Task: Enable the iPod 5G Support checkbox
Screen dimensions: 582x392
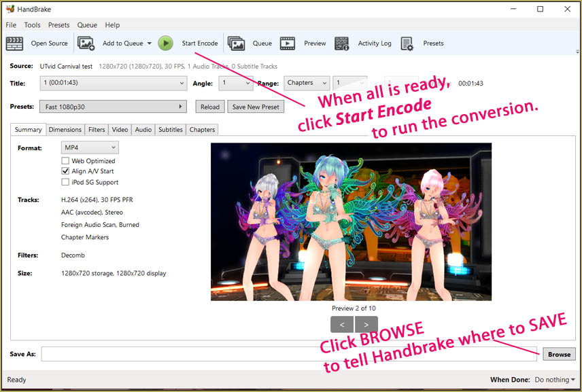Action: 65,182
